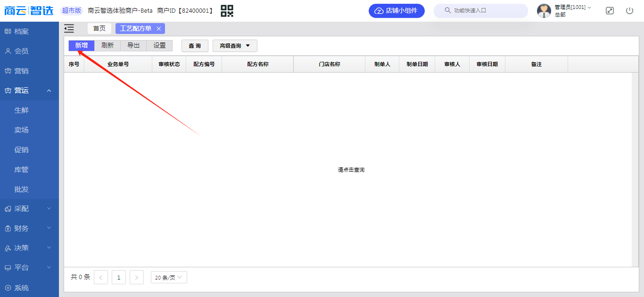The image size is (644, 297).
Task: Open the QR code icon in header
Action: (227, 10)
